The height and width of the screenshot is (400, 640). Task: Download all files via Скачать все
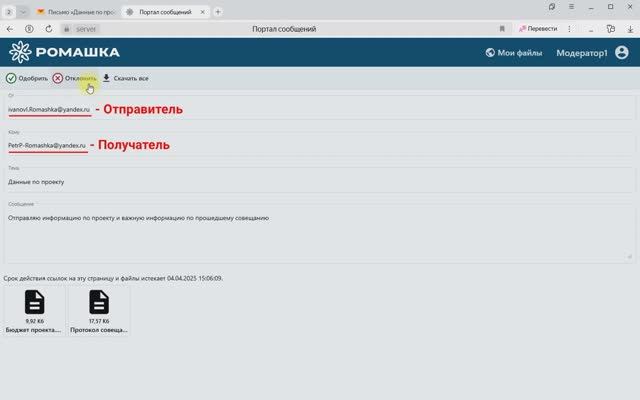pyautogui.click(x=125, y=78)
